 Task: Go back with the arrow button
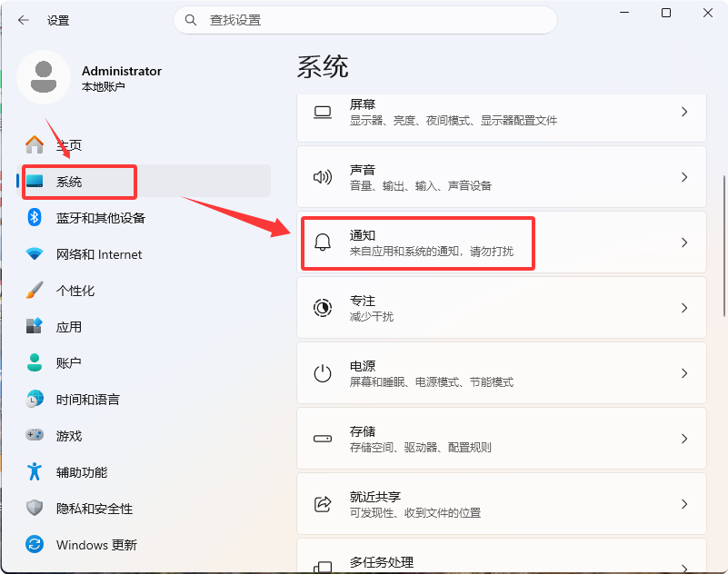pyautogui.click(x=24, y=20)
